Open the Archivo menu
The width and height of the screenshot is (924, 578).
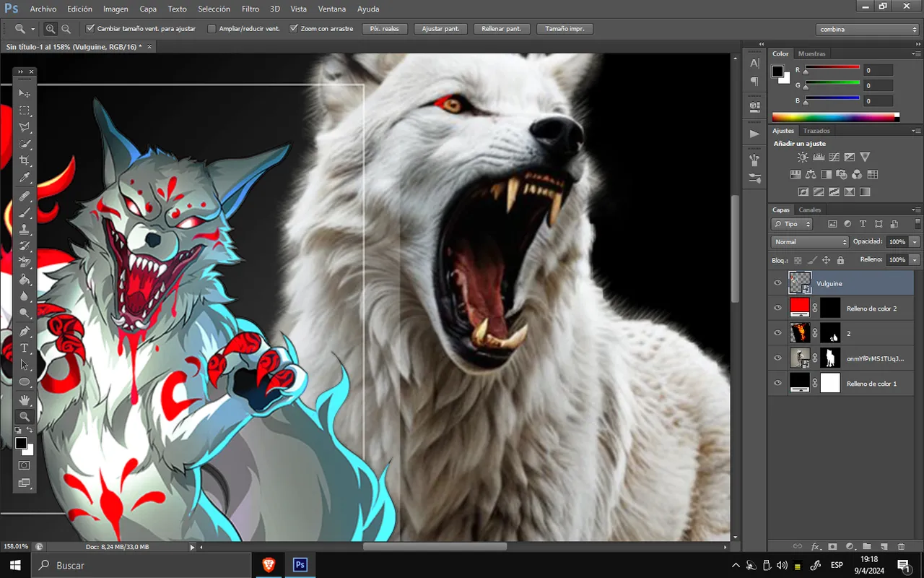43,9
